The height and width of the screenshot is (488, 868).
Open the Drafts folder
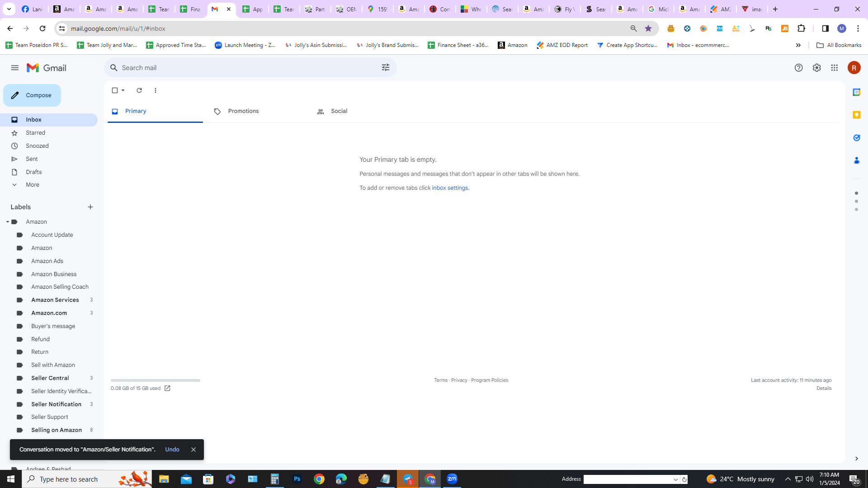coord(49,172)
